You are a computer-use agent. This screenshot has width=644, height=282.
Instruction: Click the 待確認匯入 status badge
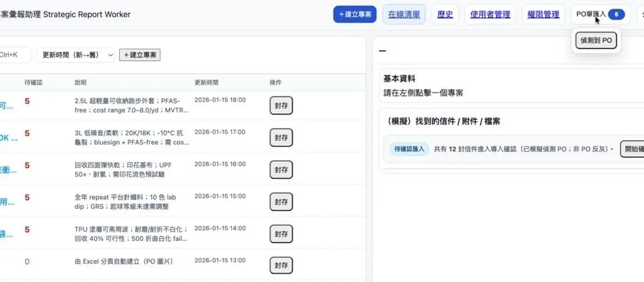click(409, 149)
